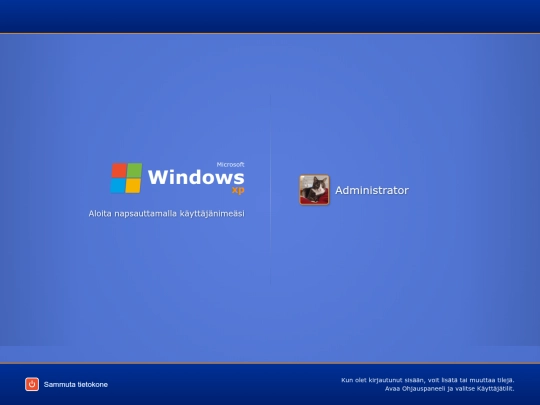This screenshot has height=405, width=540.
Task: Click the Windows XP flag logo
Action: point(126,178)
